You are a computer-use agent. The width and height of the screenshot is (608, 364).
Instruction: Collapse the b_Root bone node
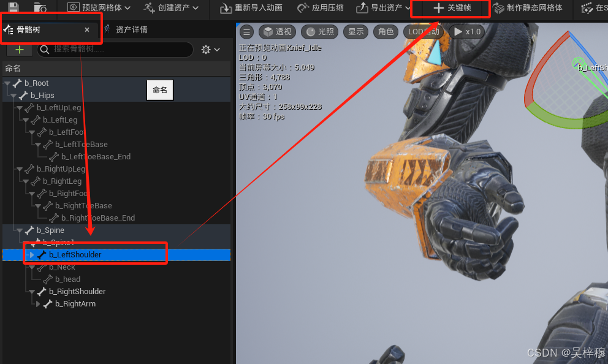[7, 83]
